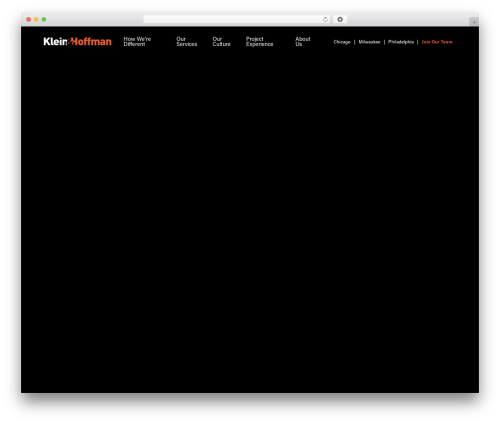500x423 pixels.
Task: Open the Our Services menu item
Action: point(186,42)
